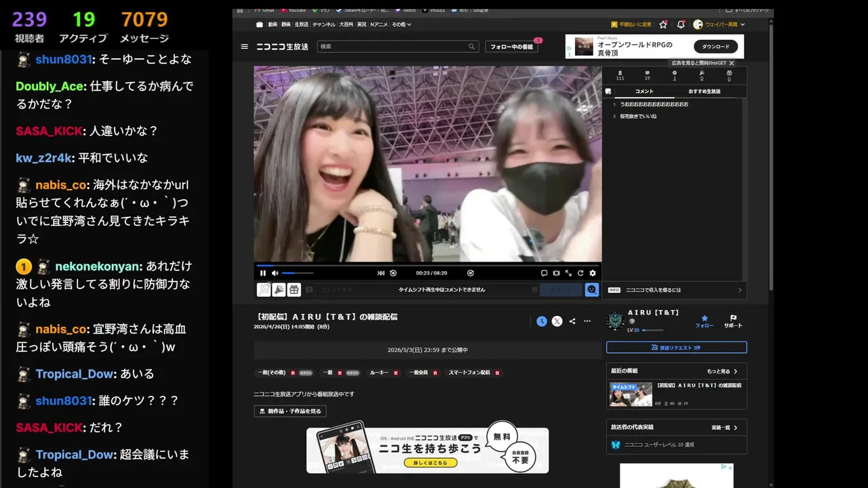Viewport: 868px width, 488px height.
Task: Follow AIRU with the star フォロー button
Action: (x=705, y=321)
